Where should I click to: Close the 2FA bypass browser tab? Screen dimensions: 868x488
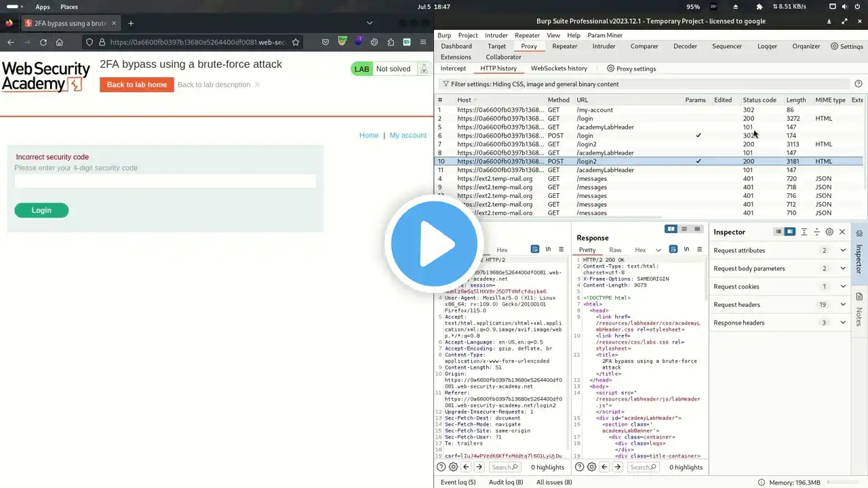(x=113, y=23)
